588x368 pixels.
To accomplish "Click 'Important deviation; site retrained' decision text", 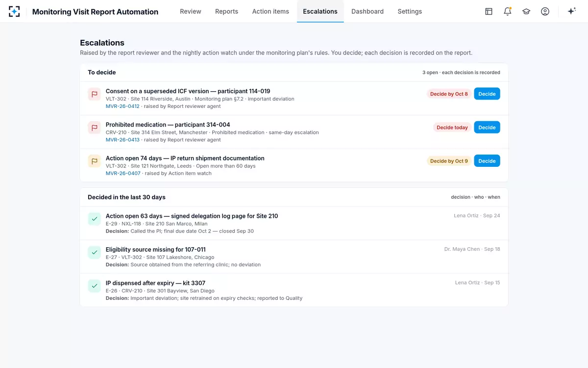I will pyautogui.click(x=204, y=298).
